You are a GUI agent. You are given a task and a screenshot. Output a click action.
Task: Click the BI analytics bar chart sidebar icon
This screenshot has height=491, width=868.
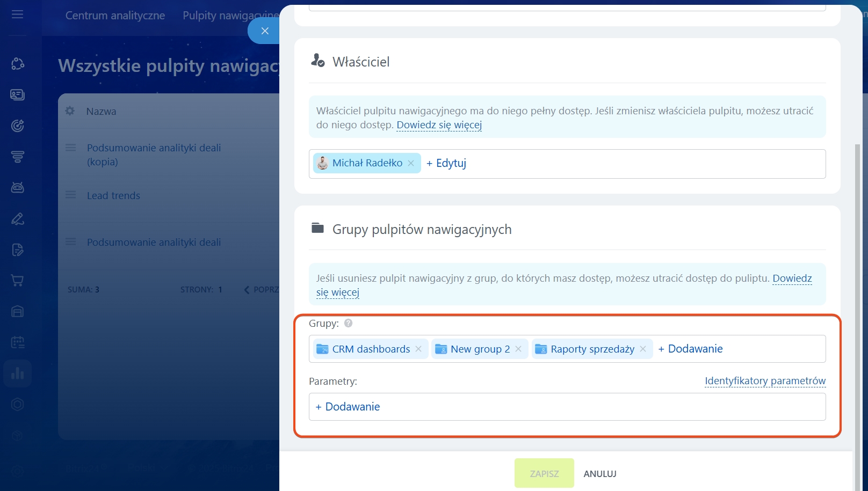17,373
